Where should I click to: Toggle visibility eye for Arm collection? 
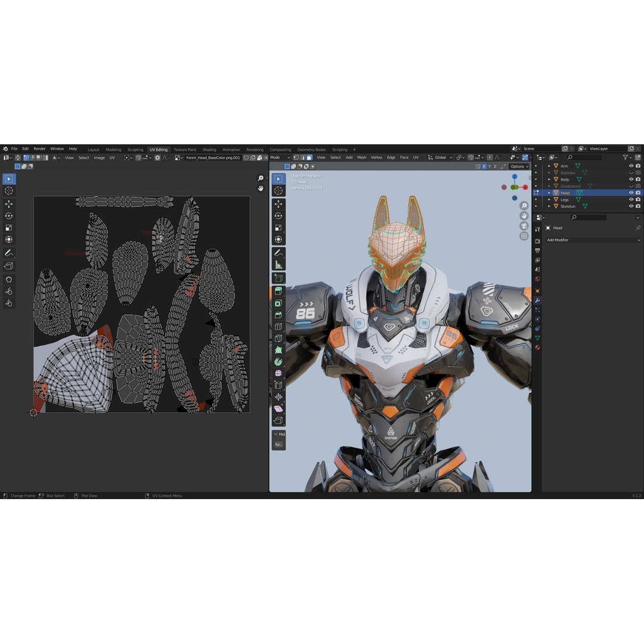pyautogui.click(x=631, y=166)
